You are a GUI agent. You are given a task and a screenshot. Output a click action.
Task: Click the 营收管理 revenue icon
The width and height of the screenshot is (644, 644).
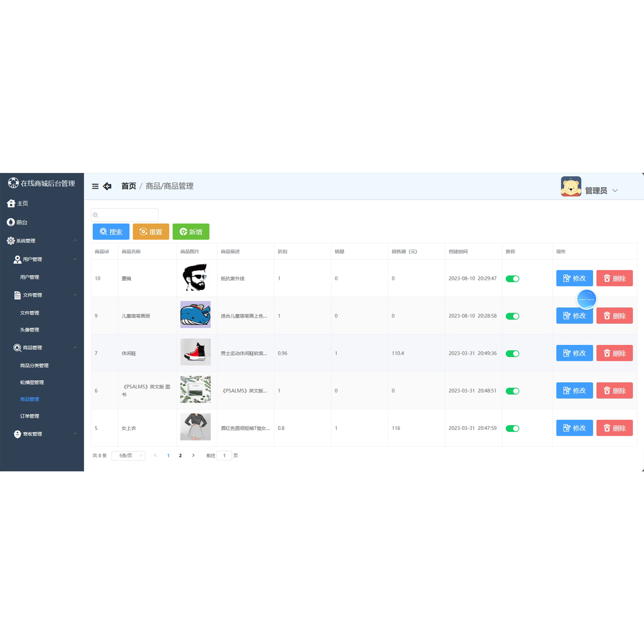[17, 434]
